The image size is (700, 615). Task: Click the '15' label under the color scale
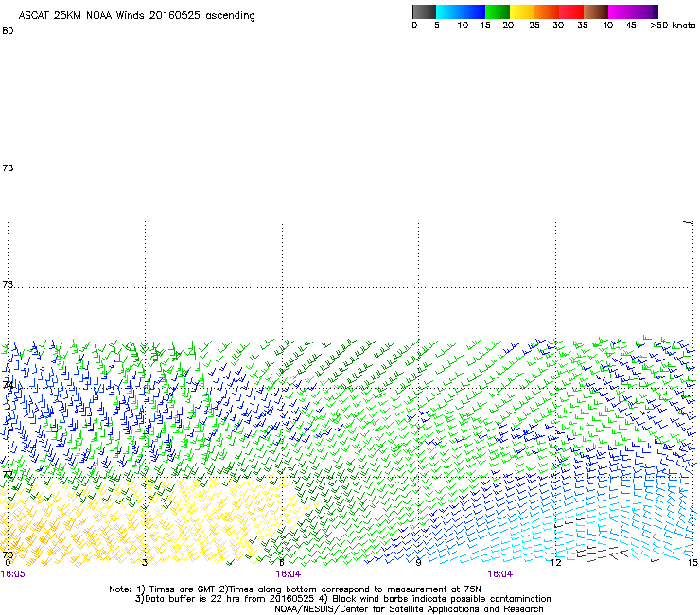[485, 26]
